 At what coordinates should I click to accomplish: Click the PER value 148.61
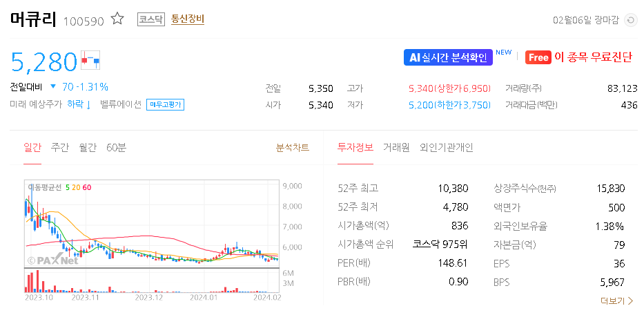point(454,263)
